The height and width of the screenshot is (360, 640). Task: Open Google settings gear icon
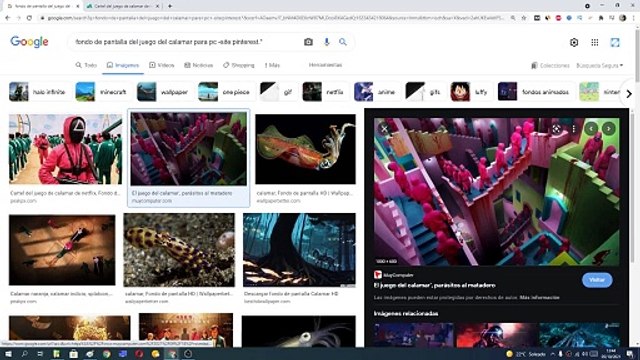point(574,42)
